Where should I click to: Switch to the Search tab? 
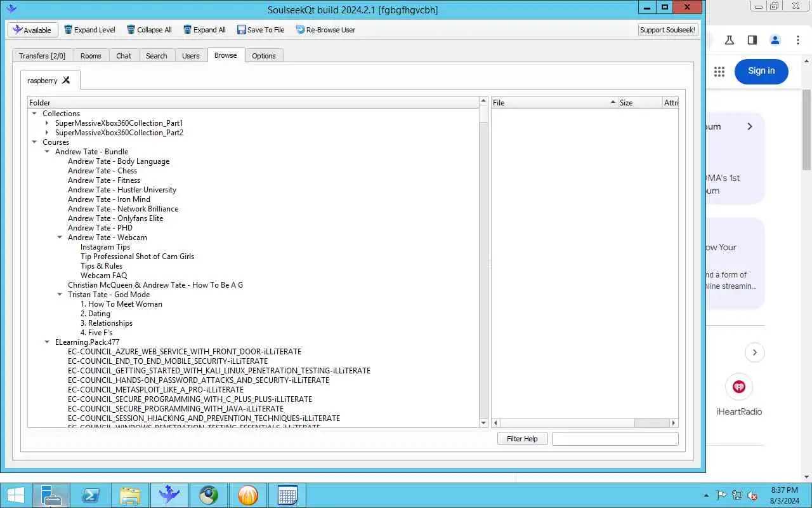pos(157,56)
